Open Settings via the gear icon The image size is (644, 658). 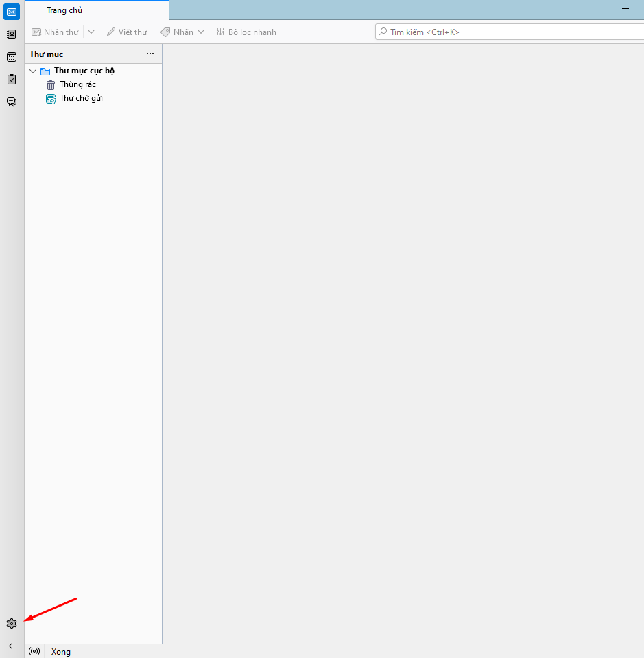[x=11, y=624]
